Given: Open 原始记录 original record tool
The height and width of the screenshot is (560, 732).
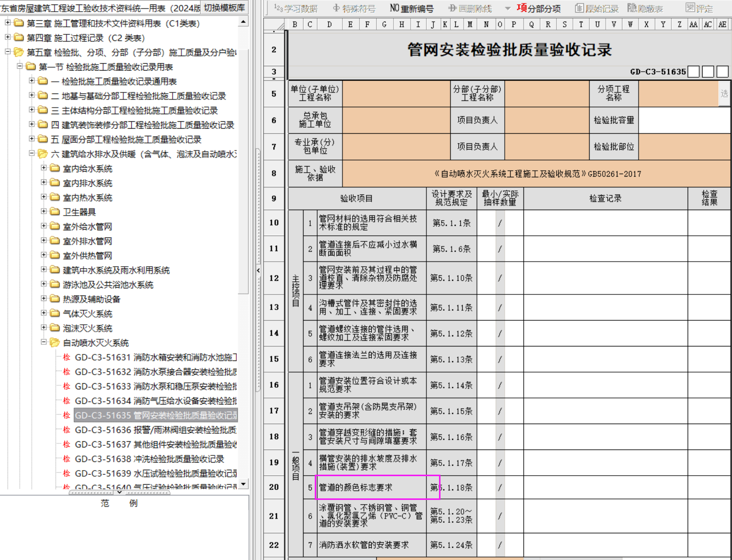Looking at the screenshot, I should (597, 8).
